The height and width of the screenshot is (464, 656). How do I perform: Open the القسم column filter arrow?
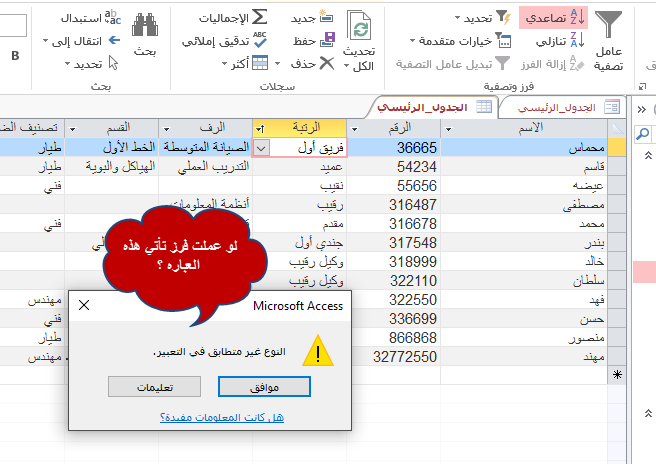click(x=72, y=129)
